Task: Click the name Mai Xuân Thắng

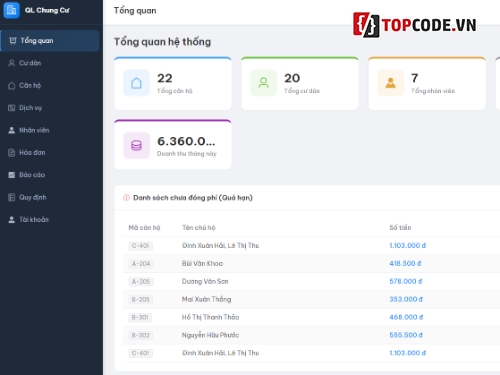Action: point(206,299)
